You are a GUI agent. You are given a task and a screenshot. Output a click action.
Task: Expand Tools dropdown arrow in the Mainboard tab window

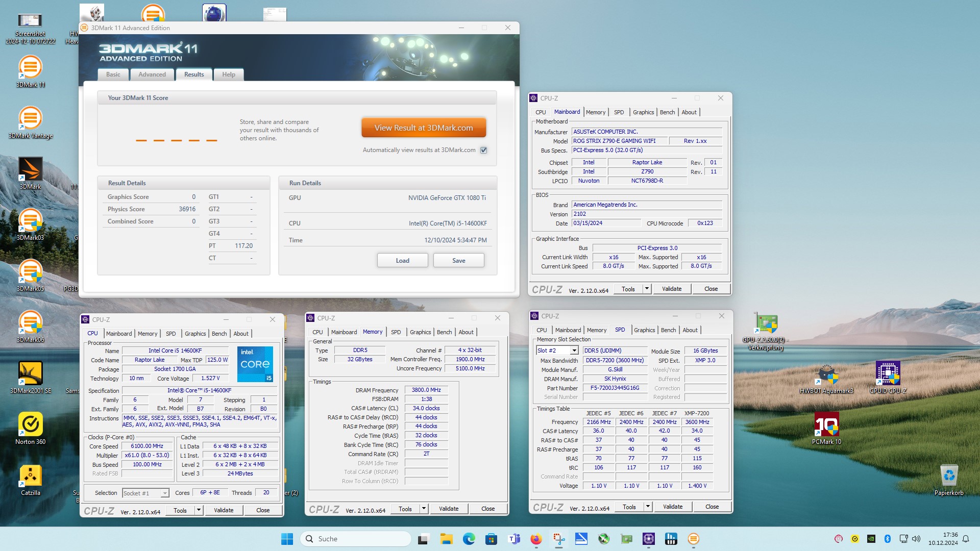647,289
